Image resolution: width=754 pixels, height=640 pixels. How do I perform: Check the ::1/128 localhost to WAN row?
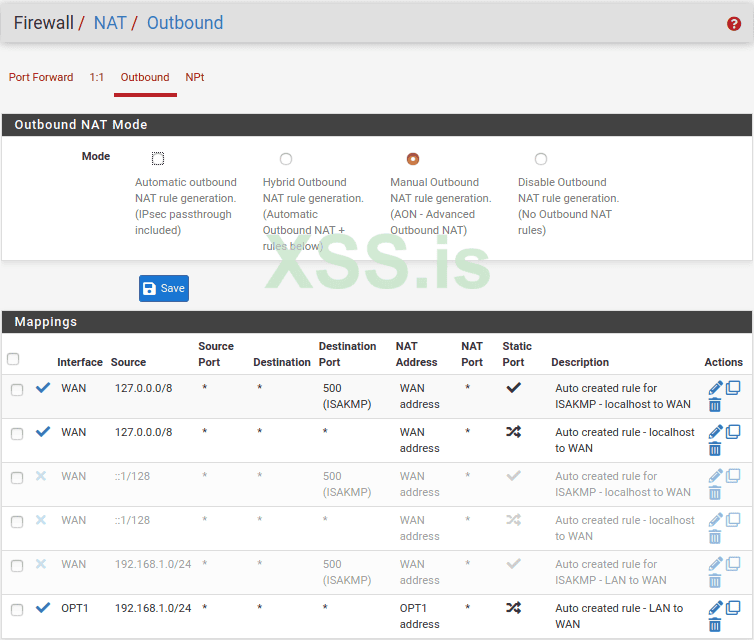[x=17, y=522]
